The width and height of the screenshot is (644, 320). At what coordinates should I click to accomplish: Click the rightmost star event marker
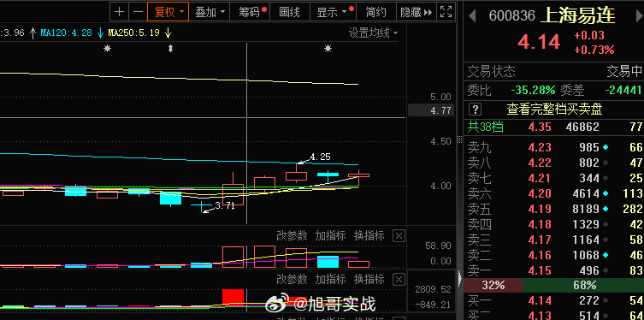pyautogui.click(x=328, y=49)
